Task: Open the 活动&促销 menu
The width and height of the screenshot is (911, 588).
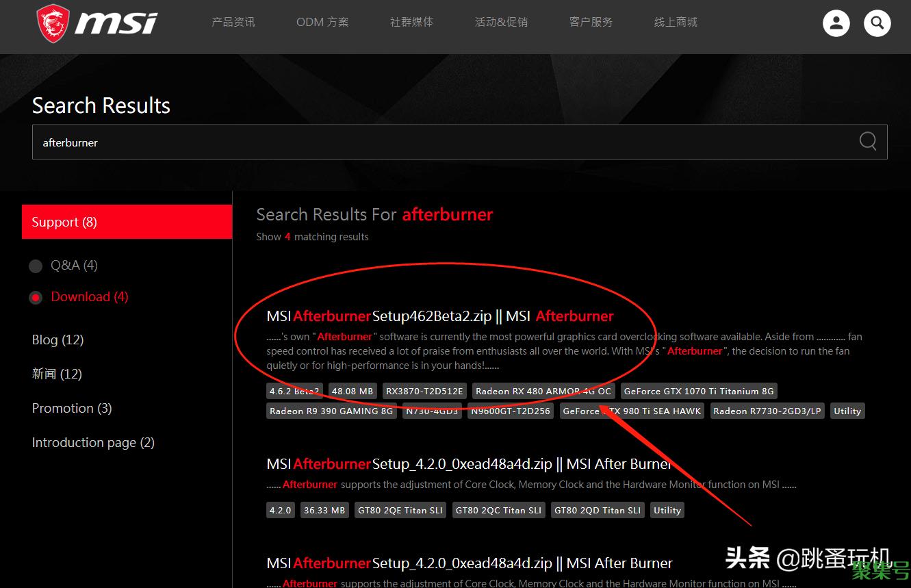Action: [501, 22]
